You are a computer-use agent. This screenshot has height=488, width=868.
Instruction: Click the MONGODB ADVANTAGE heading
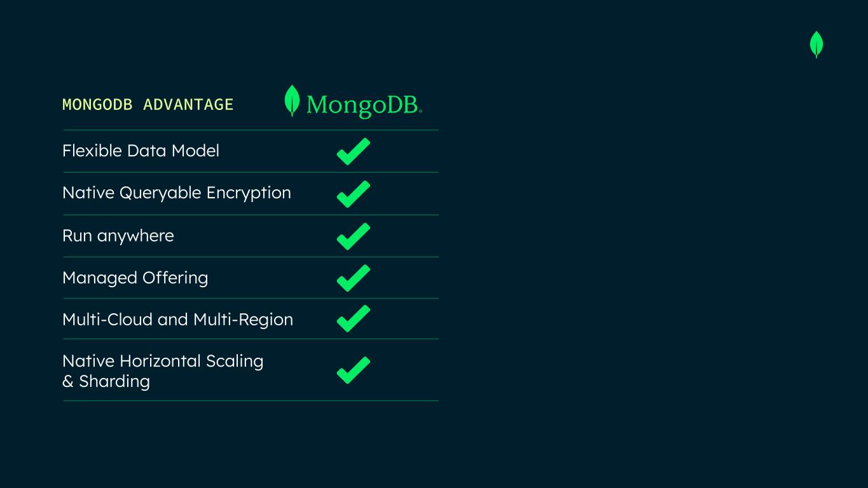pos(148,104)
